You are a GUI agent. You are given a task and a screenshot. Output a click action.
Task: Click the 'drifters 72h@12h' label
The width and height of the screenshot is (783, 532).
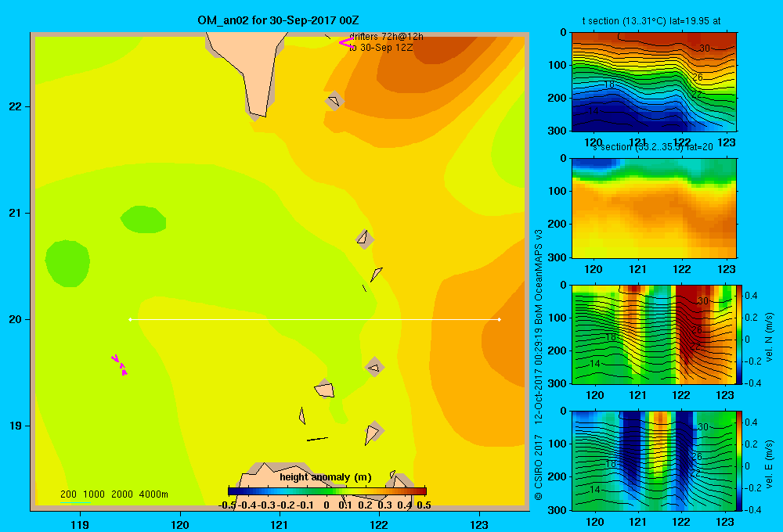(386, 37)
